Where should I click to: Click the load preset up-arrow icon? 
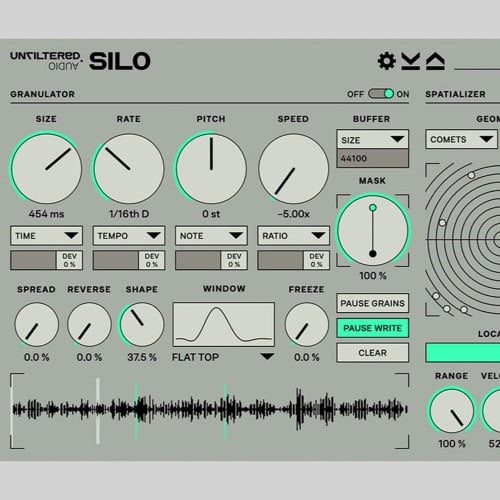pyautogui.click(x=435, y=61)
